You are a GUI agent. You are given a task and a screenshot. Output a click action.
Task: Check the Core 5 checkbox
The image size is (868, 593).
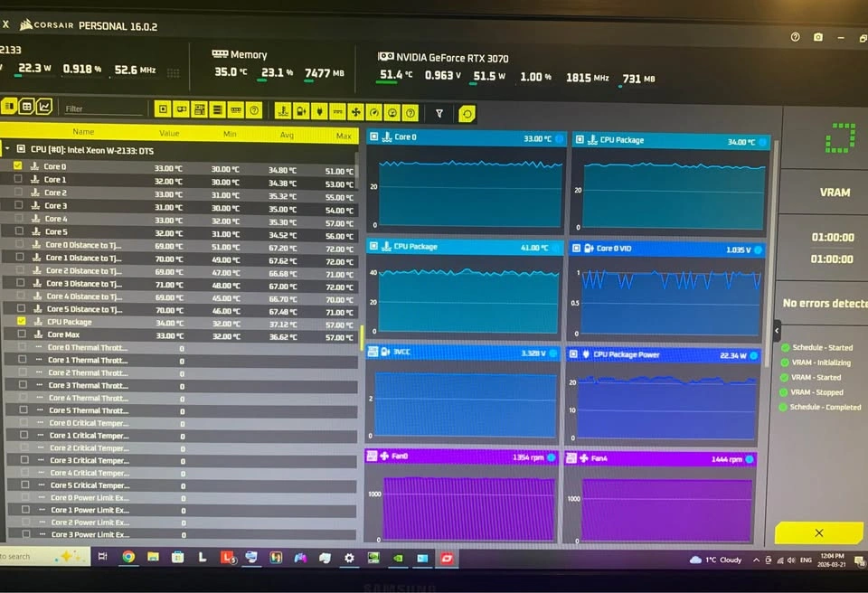tap(19, 231)
